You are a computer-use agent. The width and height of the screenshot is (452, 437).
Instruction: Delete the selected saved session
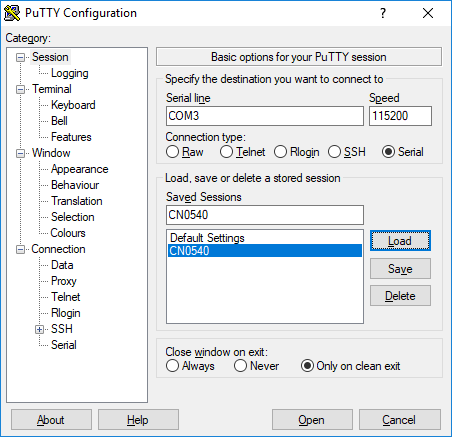(x=400, y=296)
